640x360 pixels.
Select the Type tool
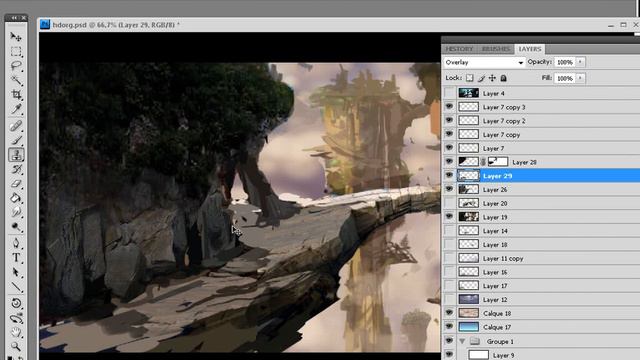[16, 258]
